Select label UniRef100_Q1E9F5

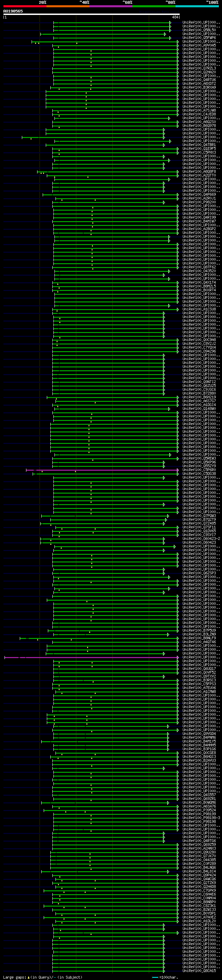[x=199, y=148]
